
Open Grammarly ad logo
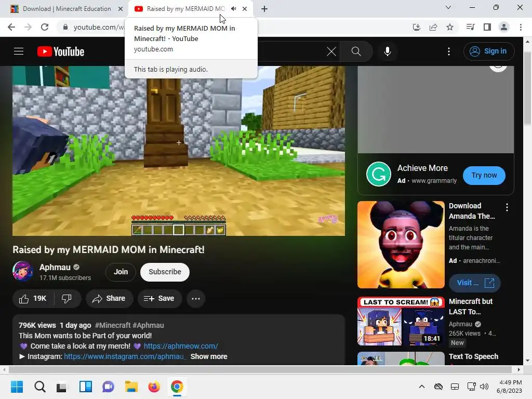[x=379, y=175]
